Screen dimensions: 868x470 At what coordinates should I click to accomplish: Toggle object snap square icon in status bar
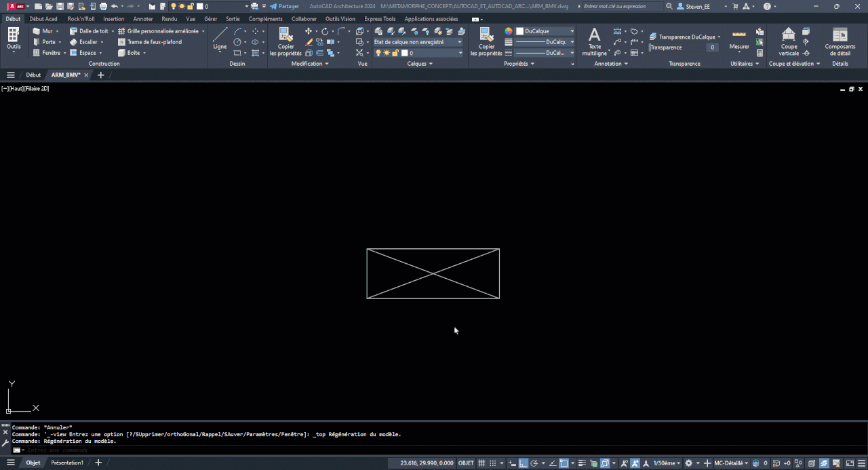pos(563,463)
